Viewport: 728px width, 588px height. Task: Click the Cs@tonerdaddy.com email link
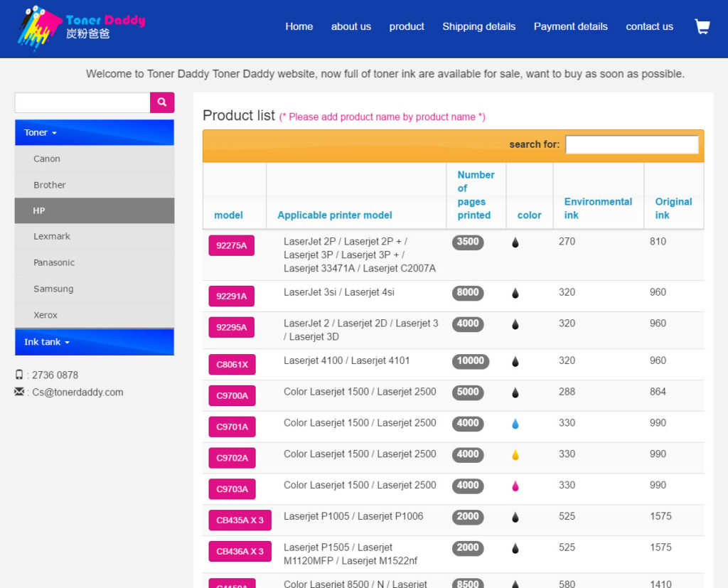[x=77, y=392]
